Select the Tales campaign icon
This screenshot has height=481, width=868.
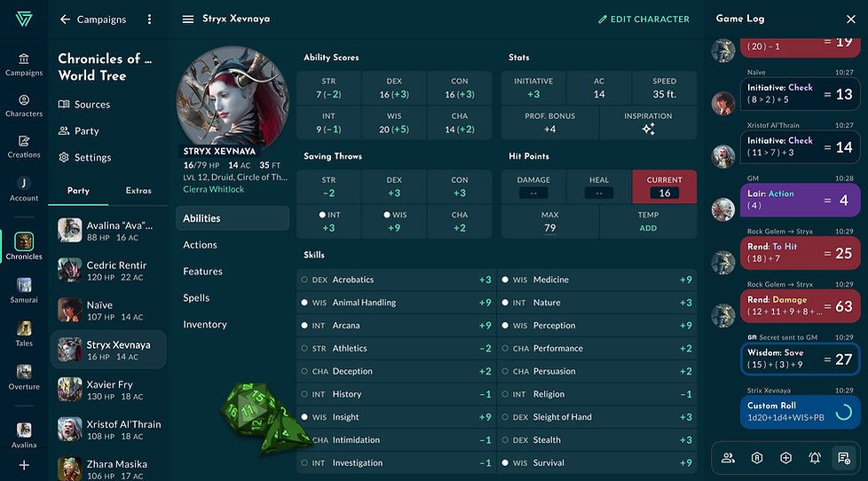coord(24,334)
